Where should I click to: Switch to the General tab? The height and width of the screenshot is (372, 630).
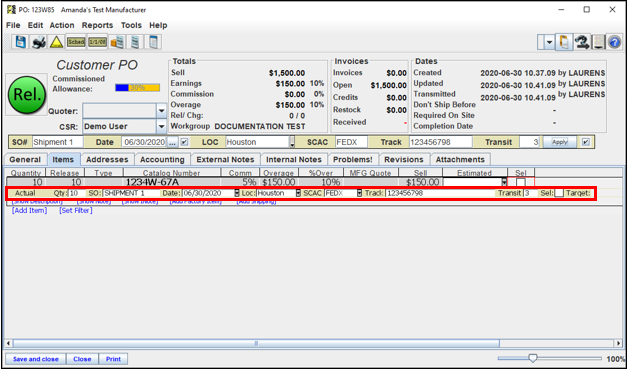25,159
